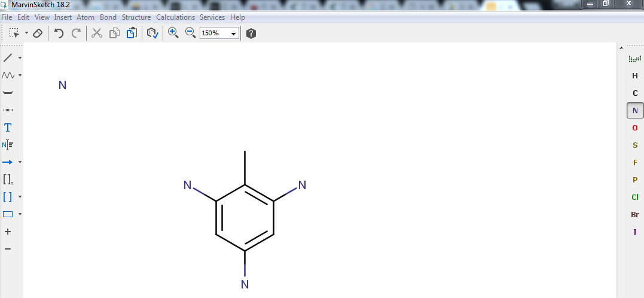Select the Text tool (T icon)
The height and width of the screenshot is (298, 644).
point(8,127)
